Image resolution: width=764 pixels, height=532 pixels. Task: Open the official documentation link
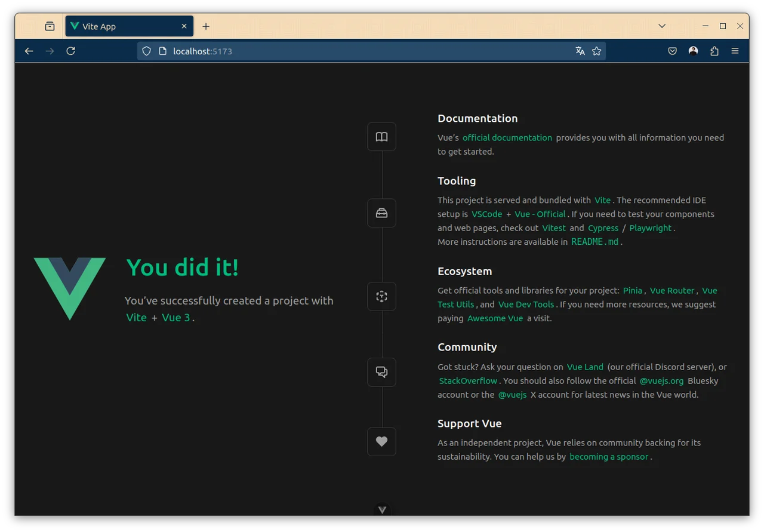[x=507, y=138]
